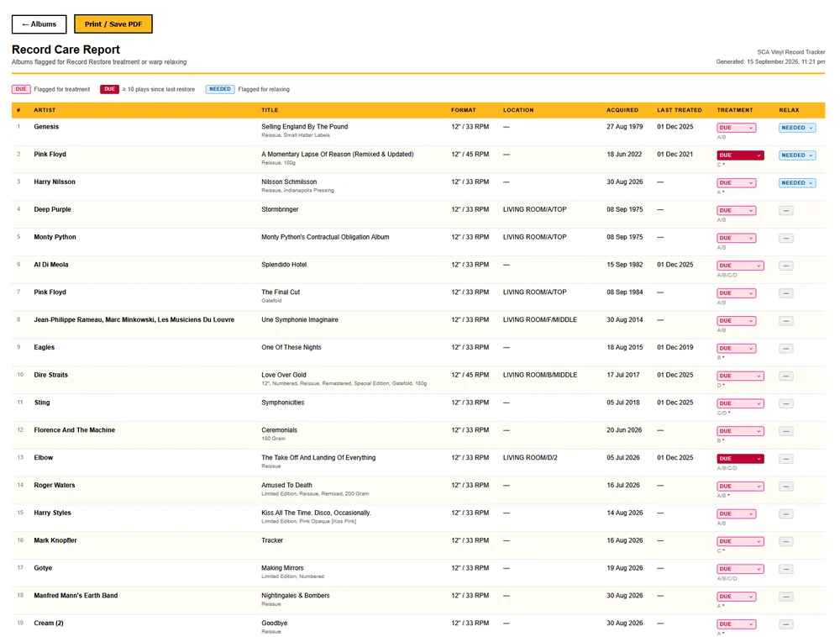Open DUE dropdown for Mark Knopfler Tracker
This screenshot has width=840, height=637.
(x=740, y=542)
